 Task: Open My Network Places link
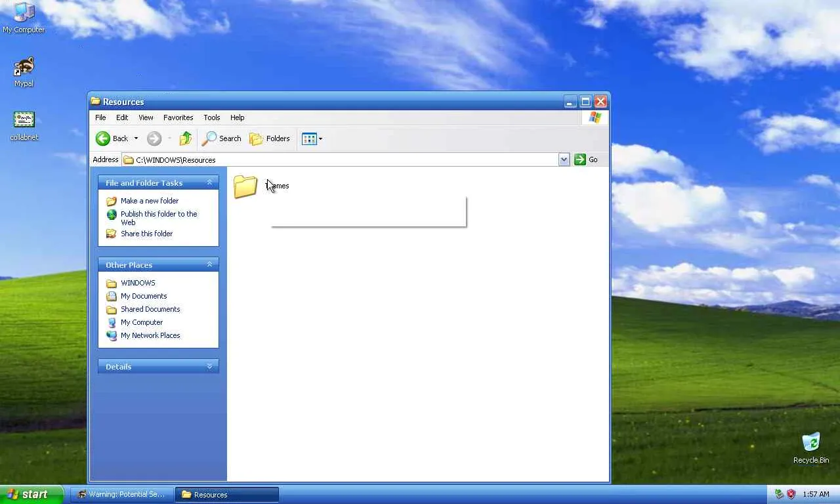point(150,335)
